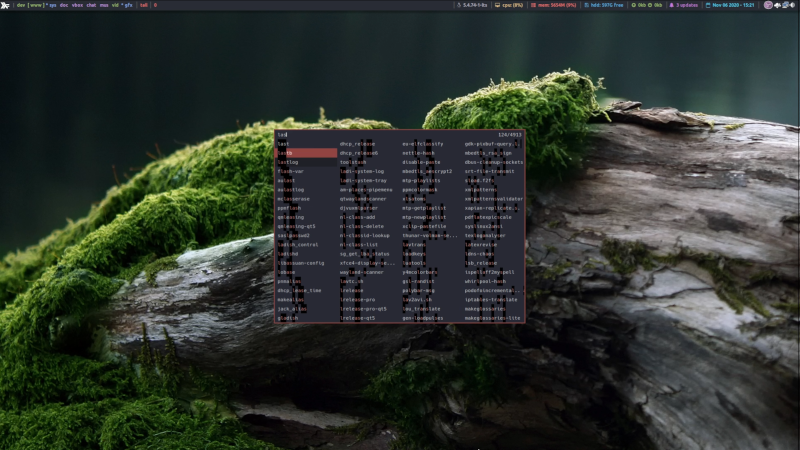Viewport: 800px width, 450px height.
Task: Click the kernel version indicator
Action: [x=470, y=5]
